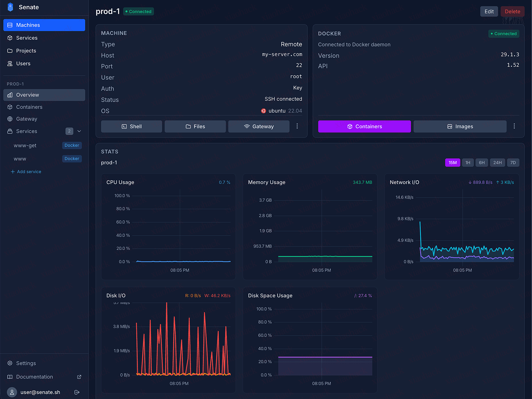Select the Gateway icon under PROD-1
The height and width of the screenshot is (399, 532).
click(10, 119)
